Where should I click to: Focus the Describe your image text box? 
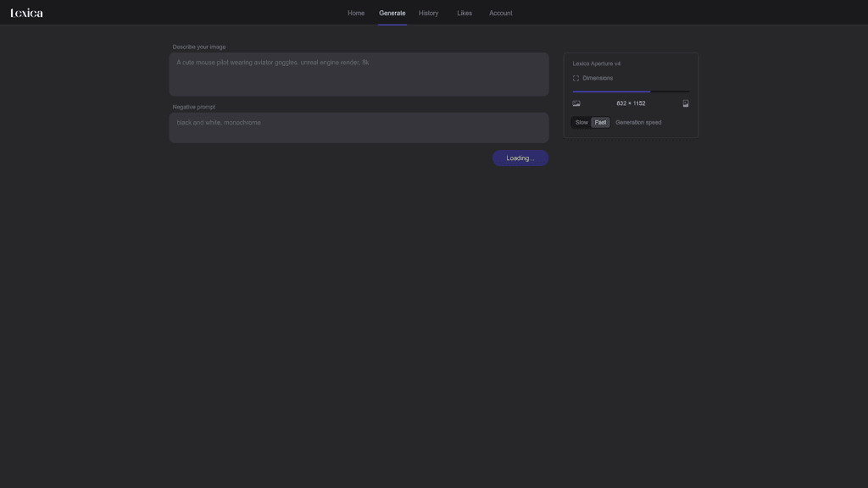pos(359,75)
